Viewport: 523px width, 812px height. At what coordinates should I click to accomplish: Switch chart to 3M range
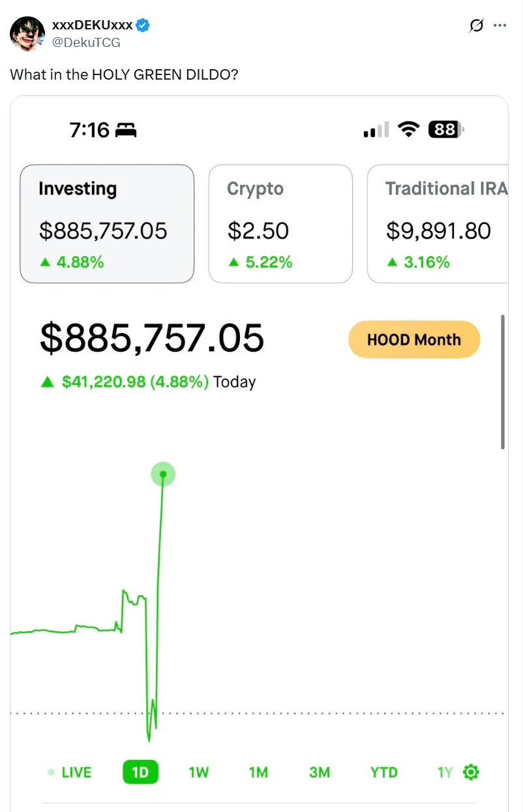tap(320, 772)
